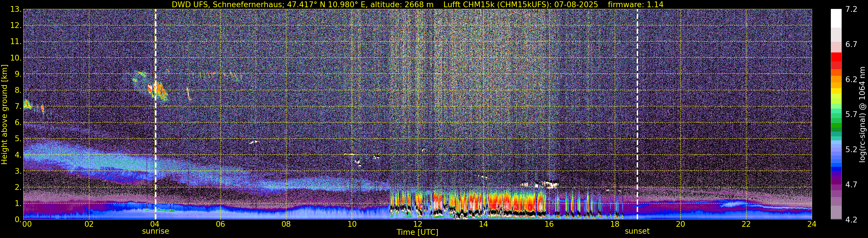The width and height of the screenshot is (868, 238).
Task: Click the white dashed sunset marker line
Action: coord(637,114)
